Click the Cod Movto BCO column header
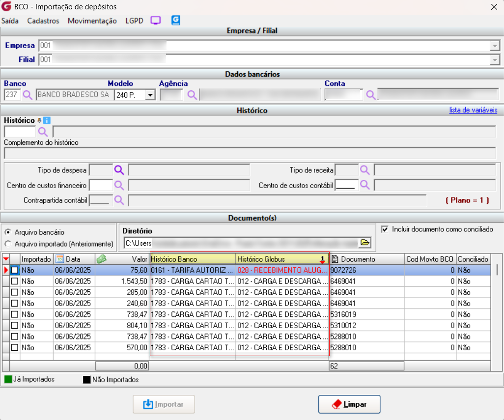The height and width of the screenshot is (420, 504). pos(430,259)
